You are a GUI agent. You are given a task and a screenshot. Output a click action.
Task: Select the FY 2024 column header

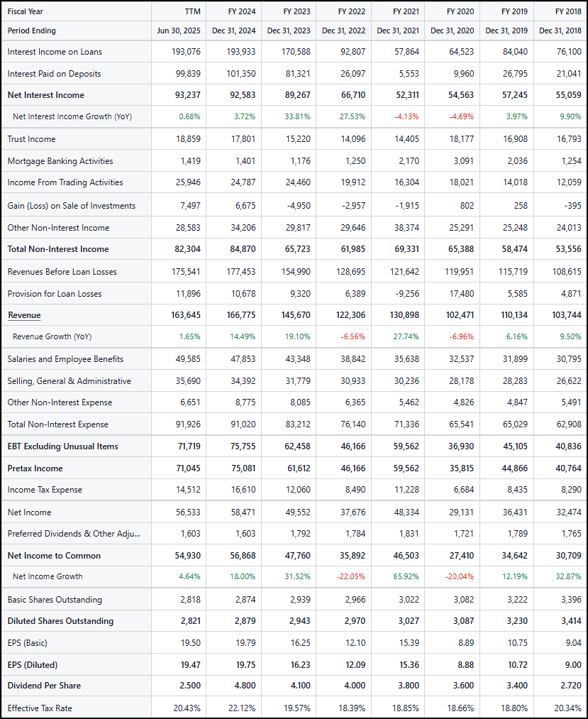(x=242, y=11)
